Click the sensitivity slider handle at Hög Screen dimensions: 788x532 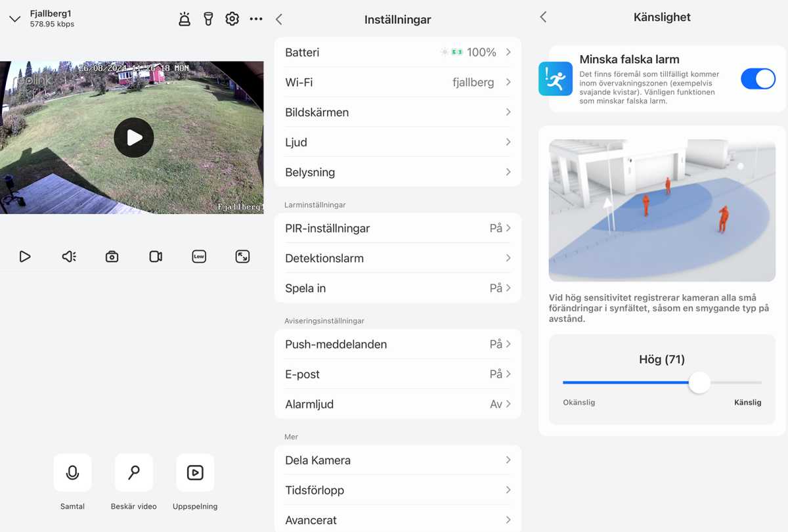699,382
